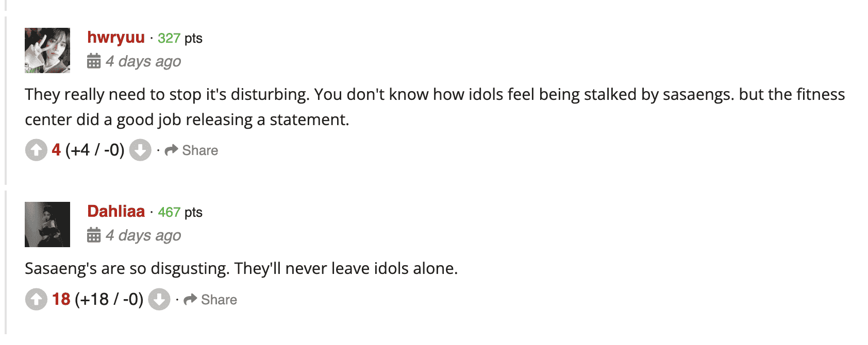This screenshot has width=868, height=345.
Task: Click the upvote arrow on hwryuu's comment
Action: tap(36, 150)
